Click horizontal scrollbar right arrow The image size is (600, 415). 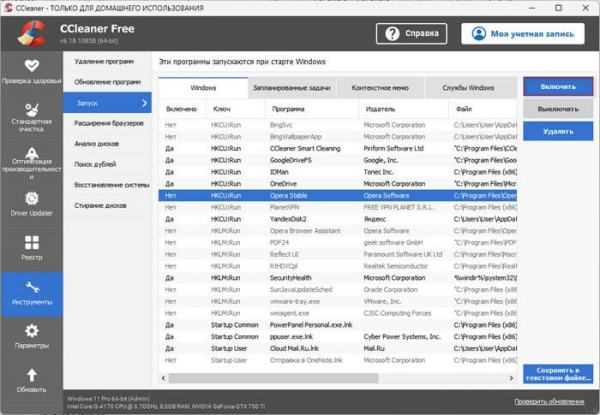511,378
